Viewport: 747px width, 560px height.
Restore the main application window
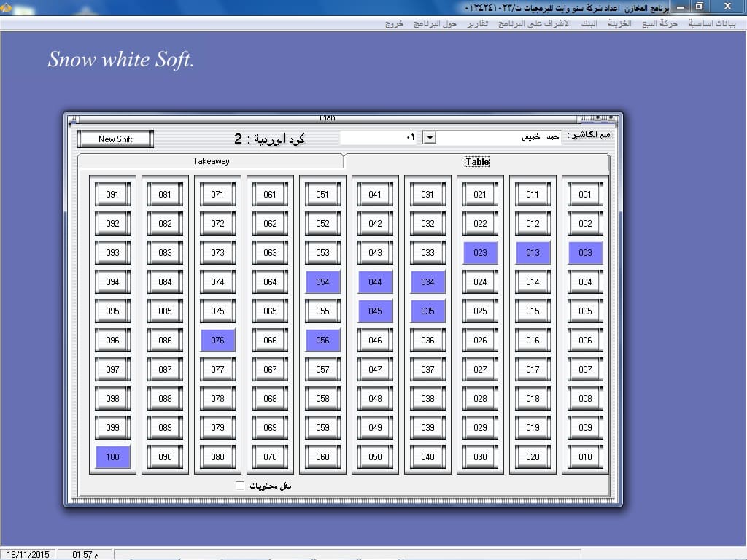700,6
